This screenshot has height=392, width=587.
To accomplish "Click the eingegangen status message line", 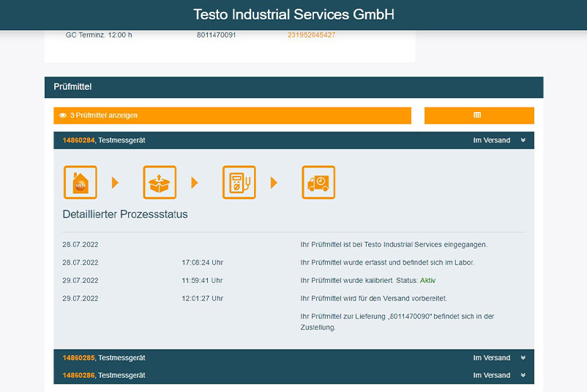I will click(394, 244).
